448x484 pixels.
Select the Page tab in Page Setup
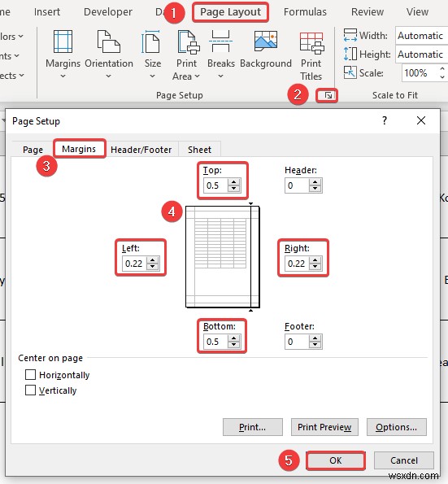point(33,150)
